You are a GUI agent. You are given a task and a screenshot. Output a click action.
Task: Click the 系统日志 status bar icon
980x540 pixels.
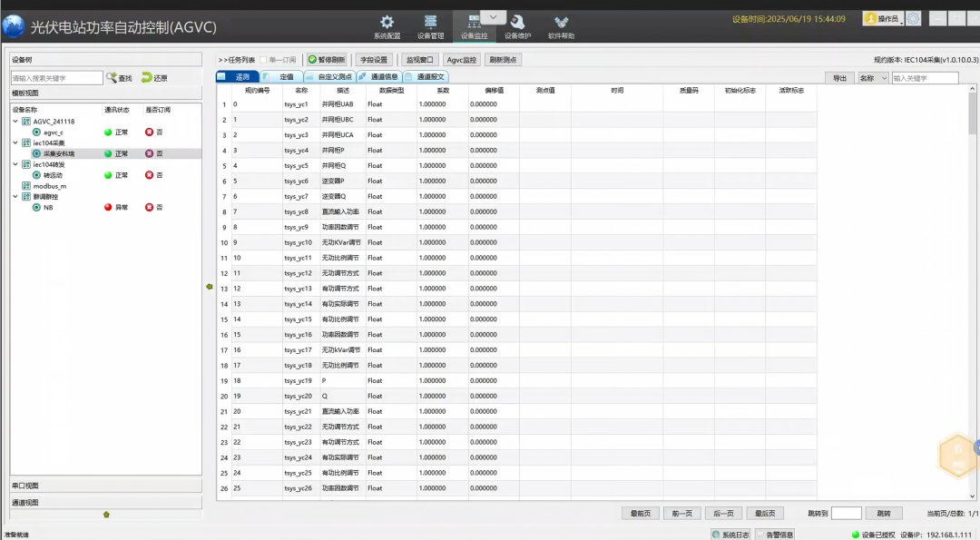click(x=716, y=535)
